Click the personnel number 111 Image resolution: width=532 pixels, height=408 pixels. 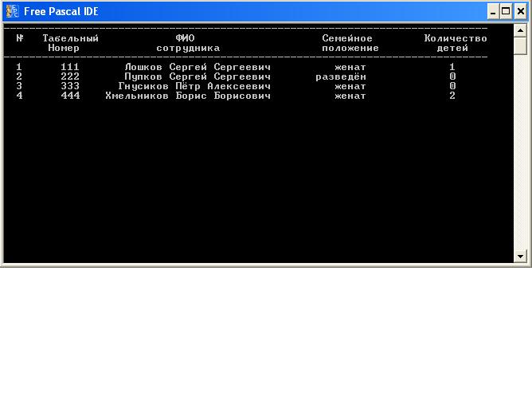70,68
